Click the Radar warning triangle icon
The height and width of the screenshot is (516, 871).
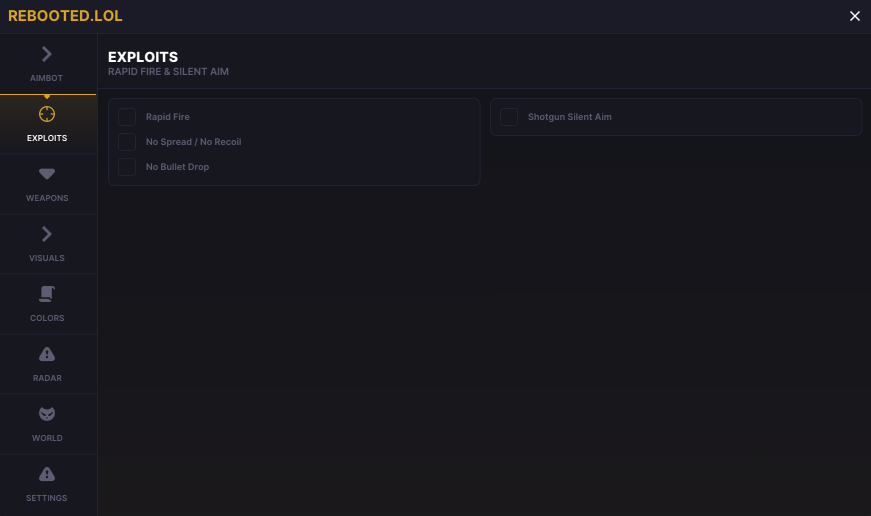point(47,354)
